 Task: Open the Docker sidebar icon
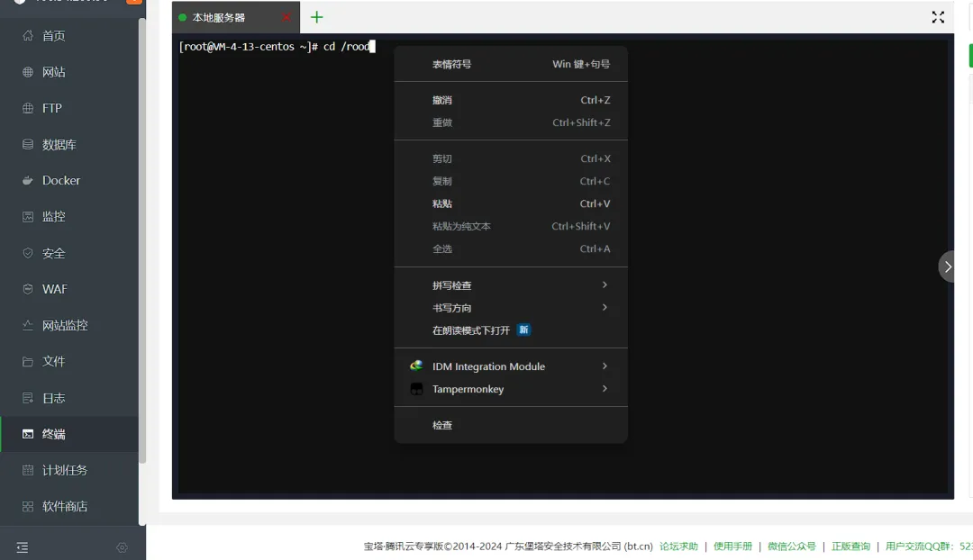click(x=27, y=180)
